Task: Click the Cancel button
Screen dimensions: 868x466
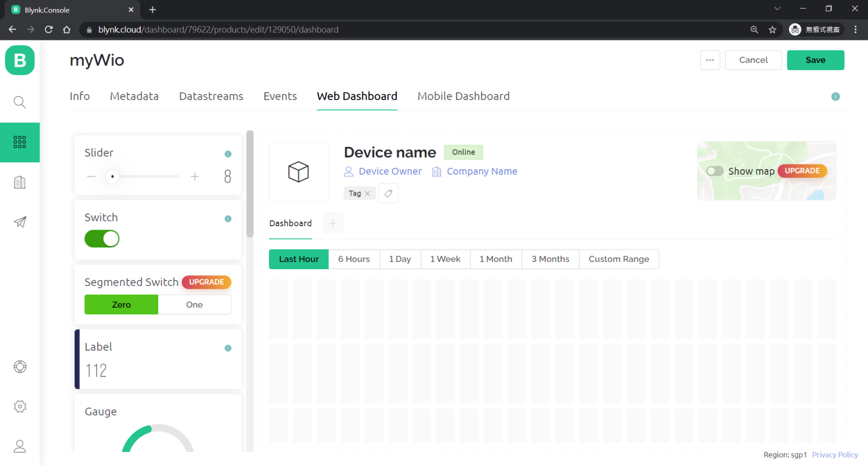Action: point(753,60)
